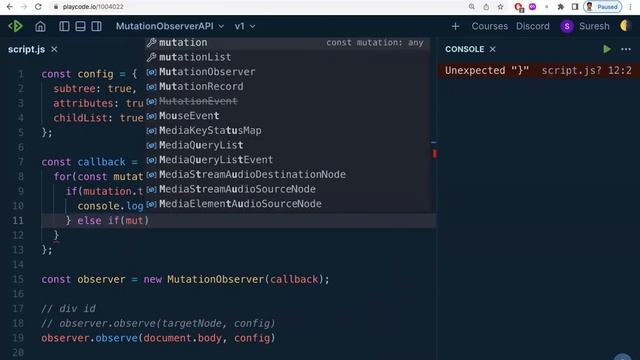Close the CONSOLE panel

tap(493, 49)
